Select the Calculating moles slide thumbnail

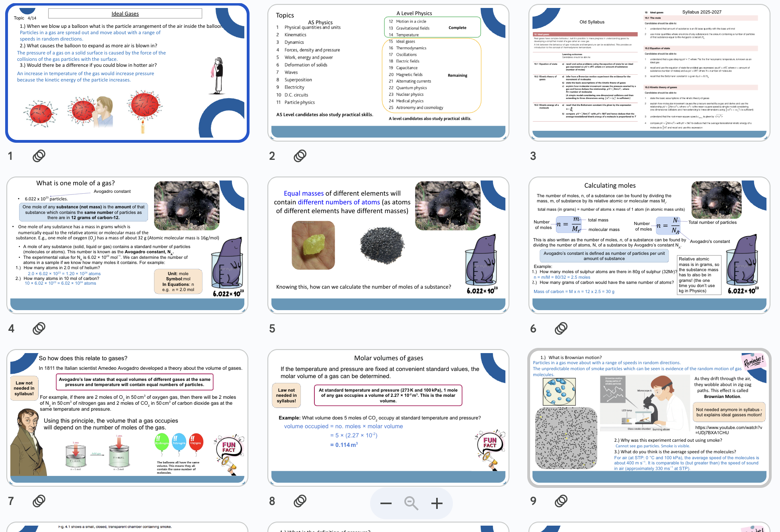pyautogui.click(x=649, y=245)
